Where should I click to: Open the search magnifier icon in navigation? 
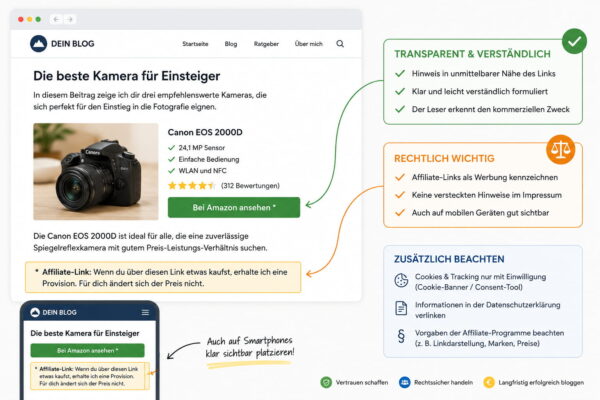click(340, 44)
